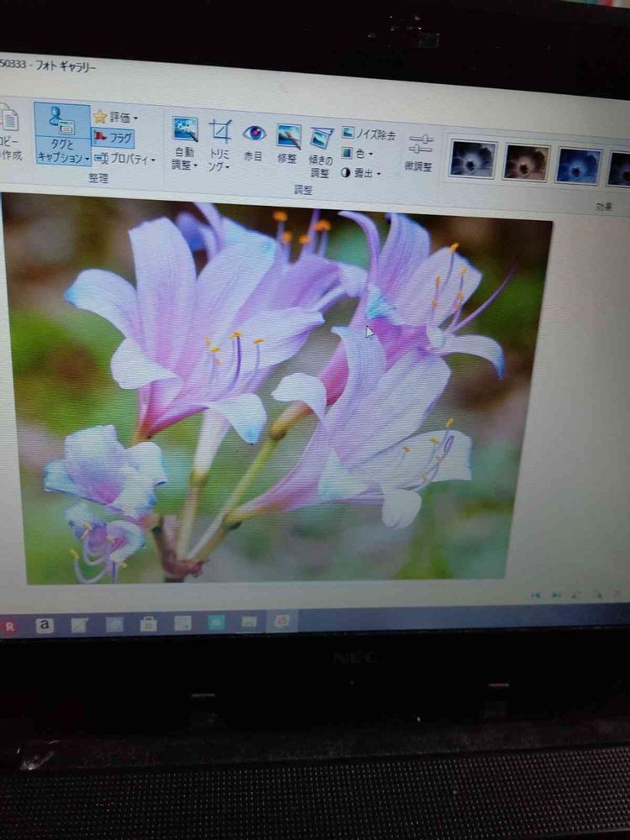Open Amazon from the taskbar
Image resolution: width=630 pixels, height=840 pixels.
point(45,625)
